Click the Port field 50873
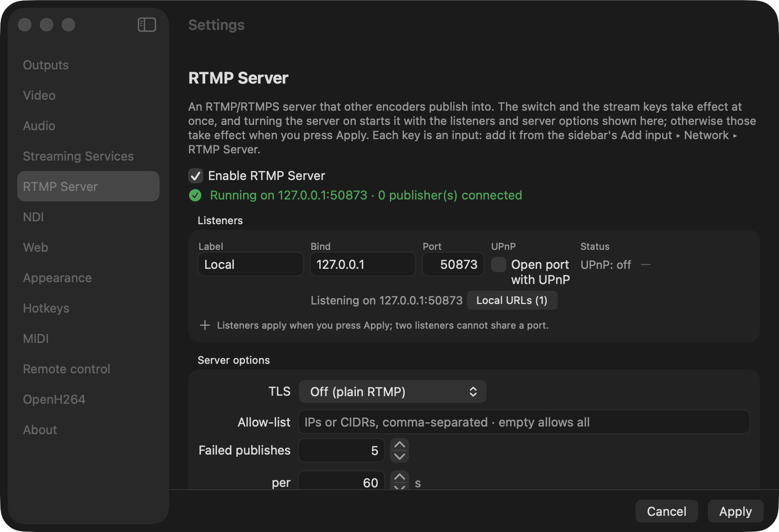779x532 pixels. [x=453, y=264]
